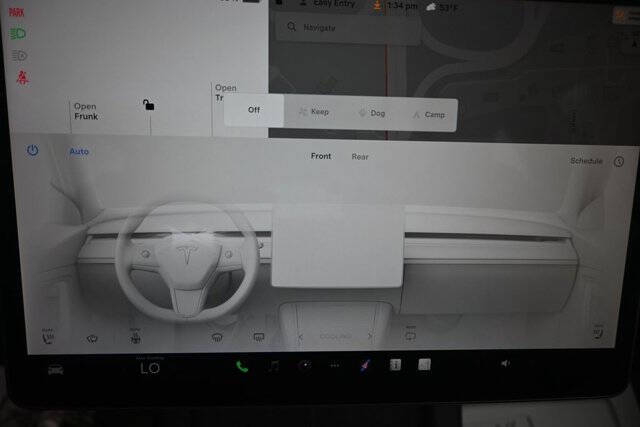Enable Dog mode
This screenshot has width=640, height=427.
tap(372, 113)
